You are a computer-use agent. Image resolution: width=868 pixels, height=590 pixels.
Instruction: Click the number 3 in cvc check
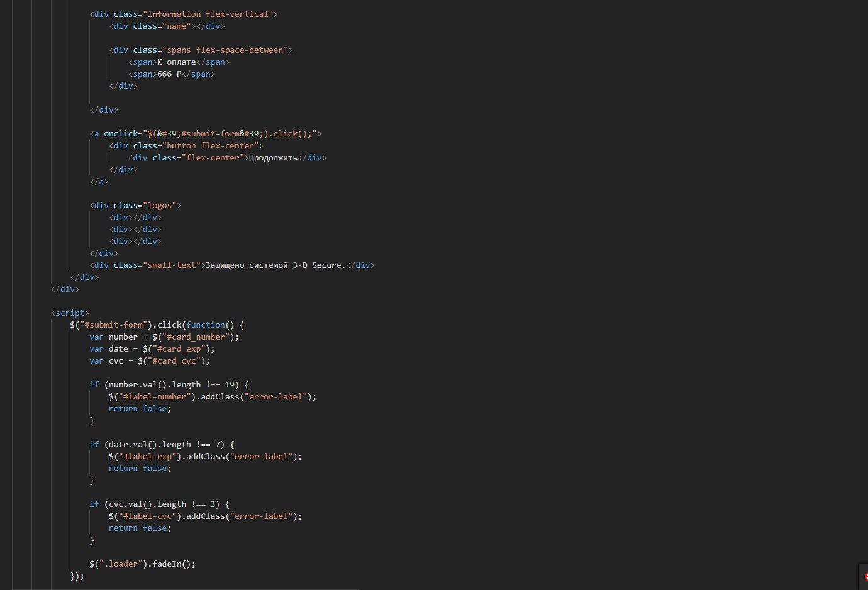(x=213, y=504)
